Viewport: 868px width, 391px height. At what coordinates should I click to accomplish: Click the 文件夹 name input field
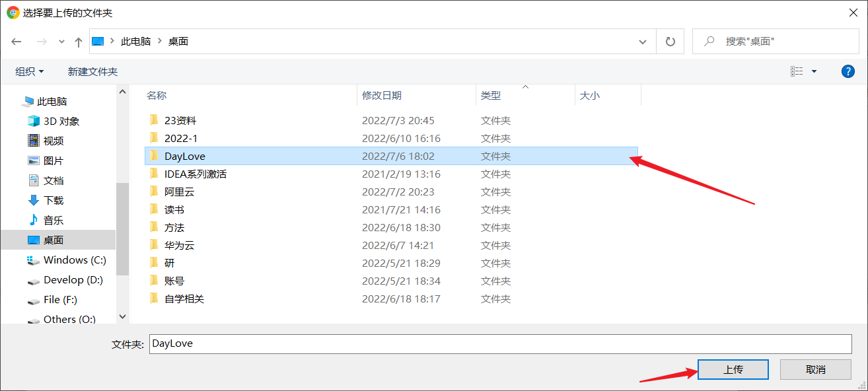(501, 344)
